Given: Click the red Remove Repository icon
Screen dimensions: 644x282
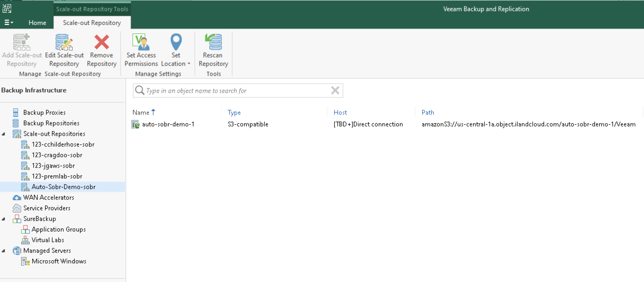Looking at the screenshot, I should click(x=101, y=42).
